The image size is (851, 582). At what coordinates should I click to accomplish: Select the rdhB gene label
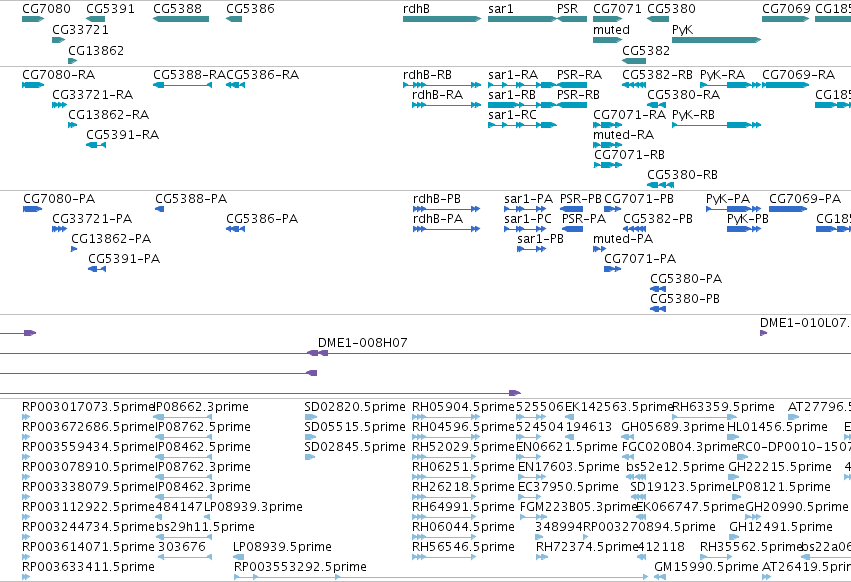[416, 9]
